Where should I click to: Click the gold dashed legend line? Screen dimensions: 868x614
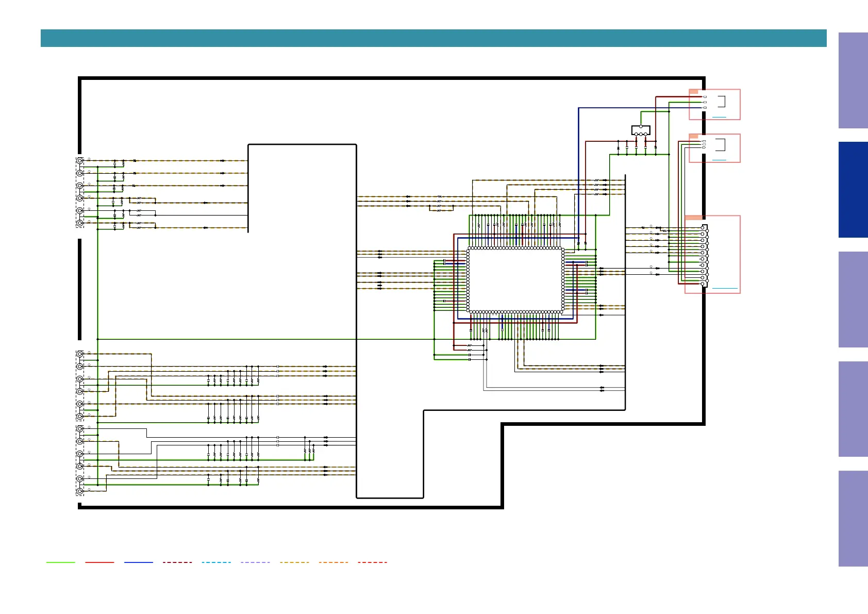click(x=294, y=562)
